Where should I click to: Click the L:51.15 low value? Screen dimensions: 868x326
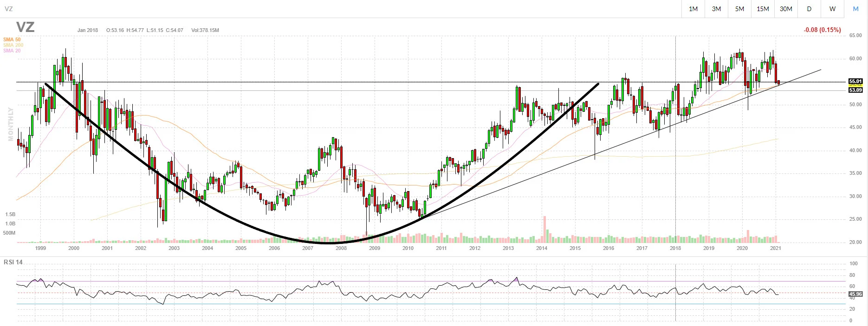click(x=155, y=30)
